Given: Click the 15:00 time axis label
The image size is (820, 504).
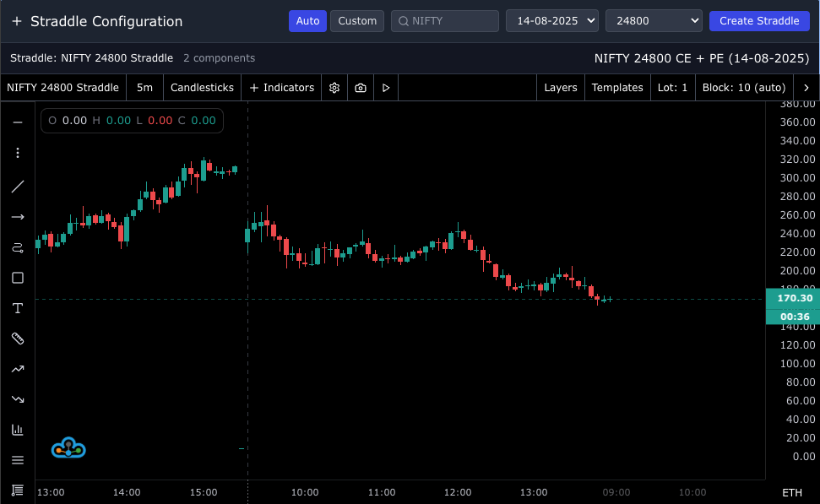Looking at the screenshot, I should pos(204,492).
